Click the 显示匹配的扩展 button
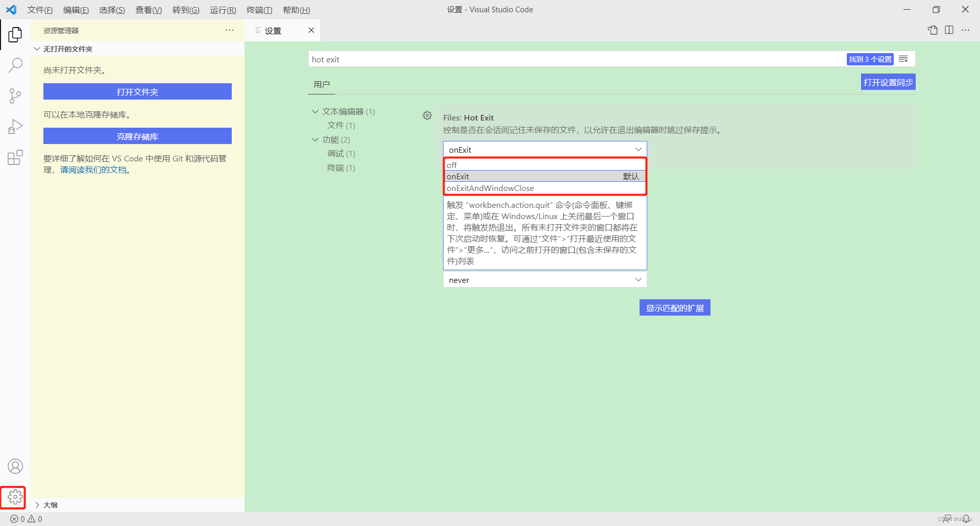This screenshot has width=980, height=526. 675,308
